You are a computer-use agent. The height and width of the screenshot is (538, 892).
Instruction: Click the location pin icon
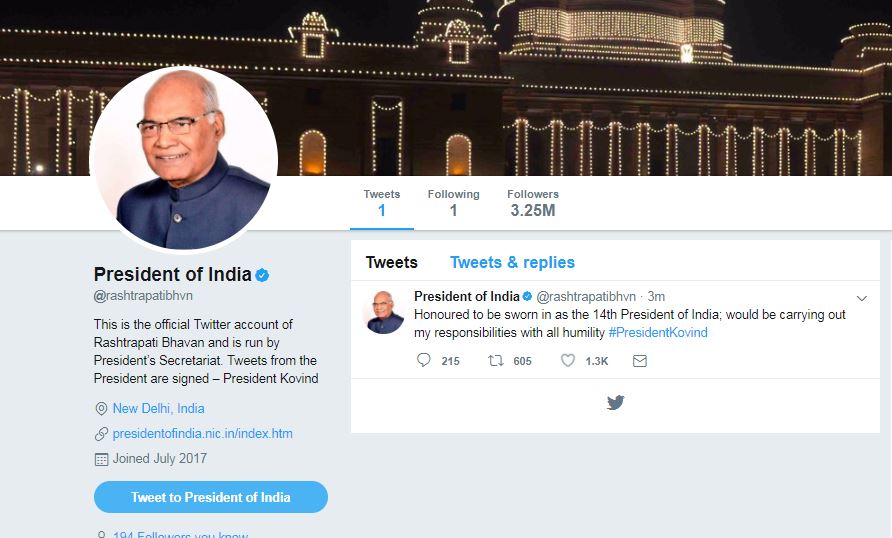pyautogui.click(x=101, y=409)
